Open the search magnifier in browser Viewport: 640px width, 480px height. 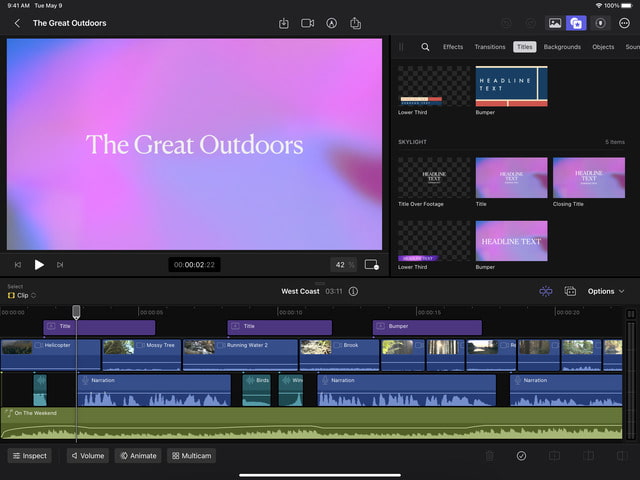[425, 47]
